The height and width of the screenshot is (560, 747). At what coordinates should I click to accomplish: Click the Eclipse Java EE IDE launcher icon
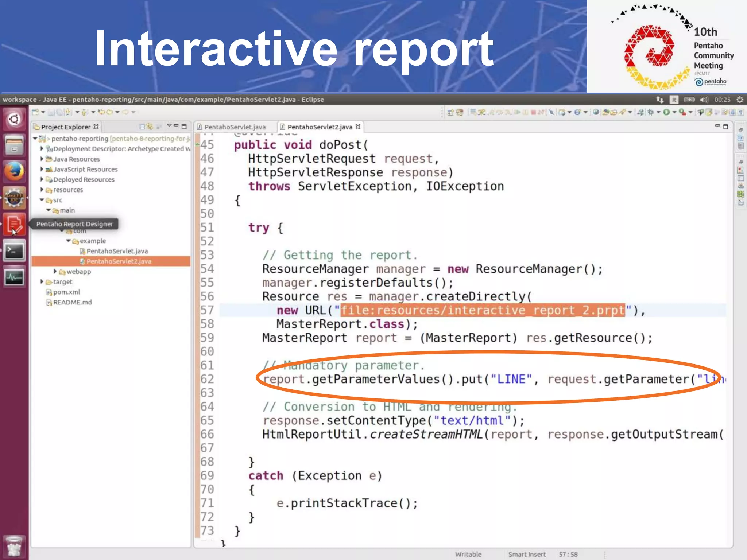coord(14,198)
